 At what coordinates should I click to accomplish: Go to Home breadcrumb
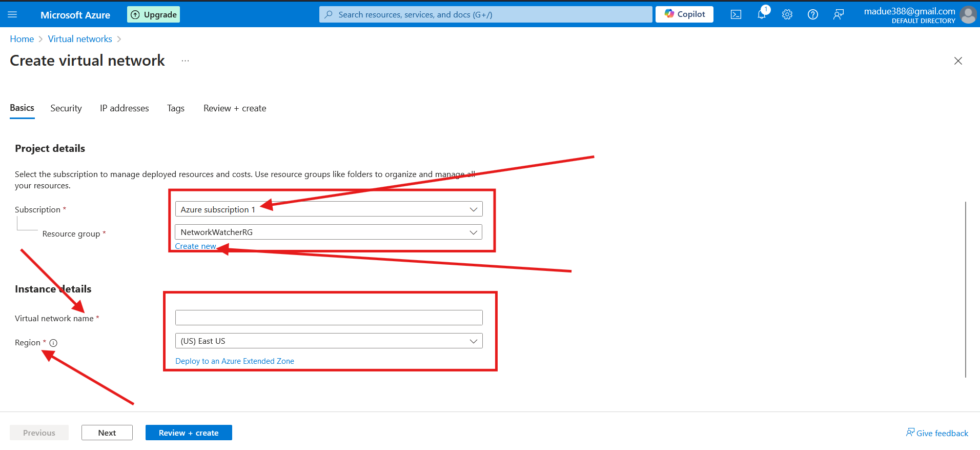point(22,39)
